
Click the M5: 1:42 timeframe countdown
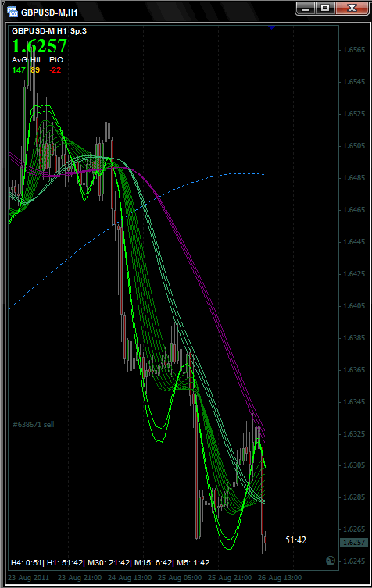193,562
